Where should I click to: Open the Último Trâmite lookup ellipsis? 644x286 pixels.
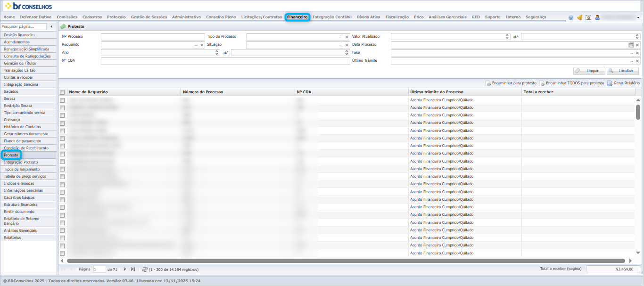[631, 61]
